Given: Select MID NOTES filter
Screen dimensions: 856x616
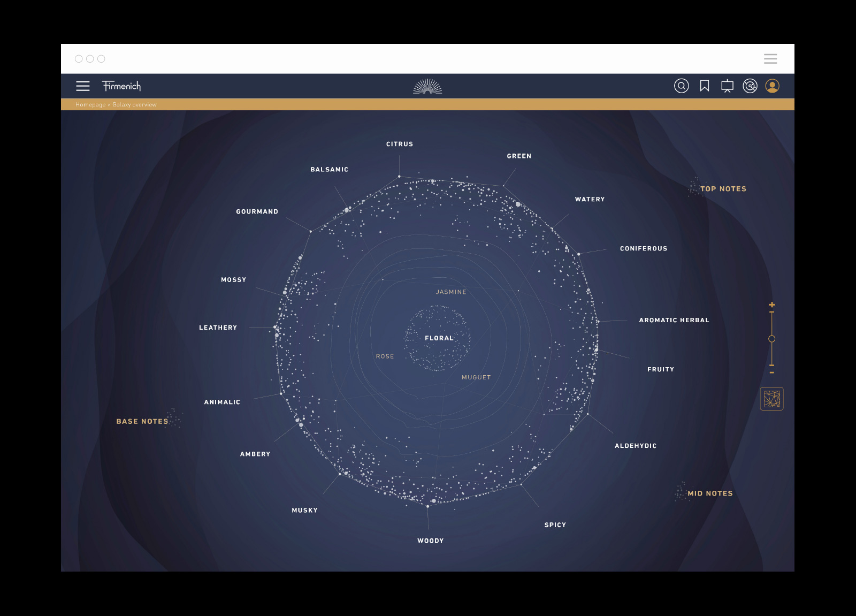Looking at the screenshot, I should tap(710, 493).
